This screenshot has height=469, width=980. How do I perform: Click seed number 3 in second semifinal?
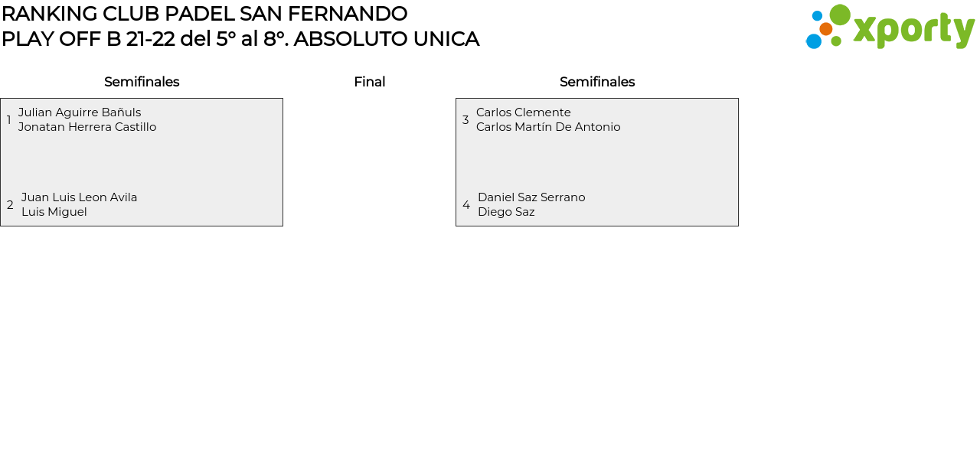(465, 120)
